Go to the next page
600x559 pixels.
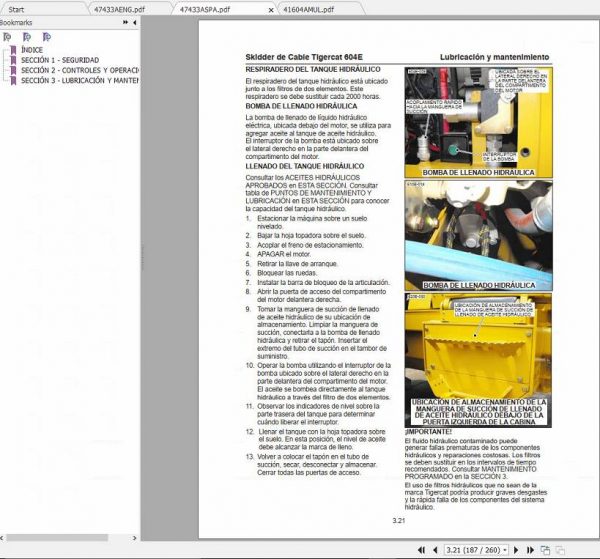tap(516, 550)
